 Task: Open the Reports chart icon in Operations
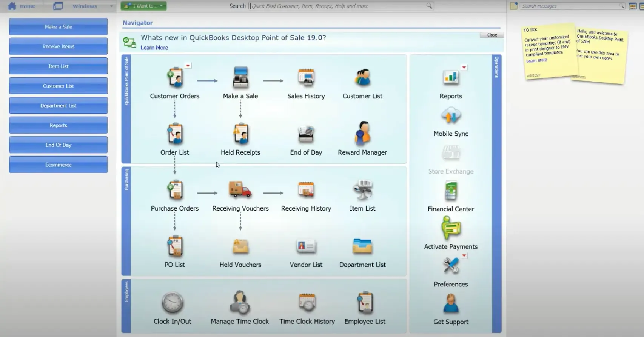point(451,78)
